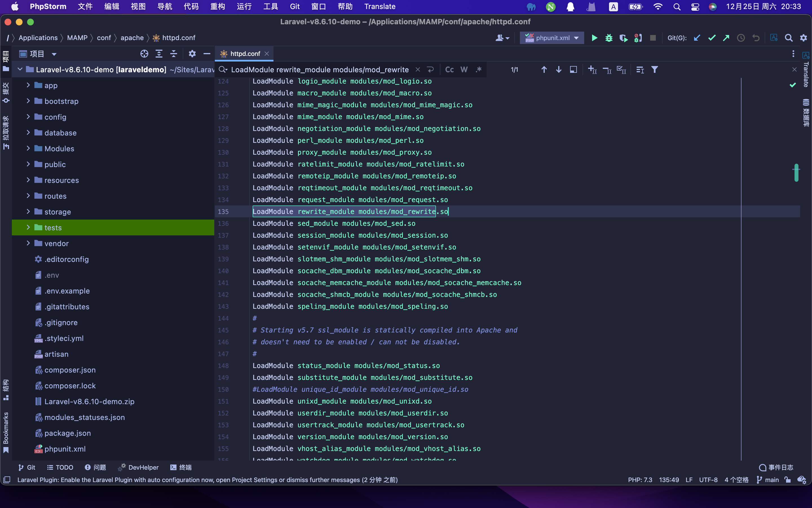Toggle new line in search field
Screen dimensions: 812x508
(x=431, y=69)
